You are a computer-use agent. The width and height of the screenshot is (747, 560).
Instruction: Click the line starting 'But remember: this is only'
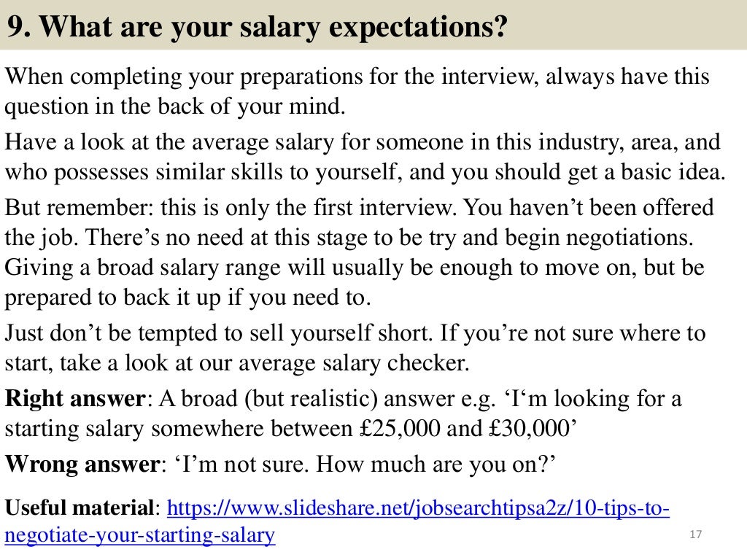359,208
